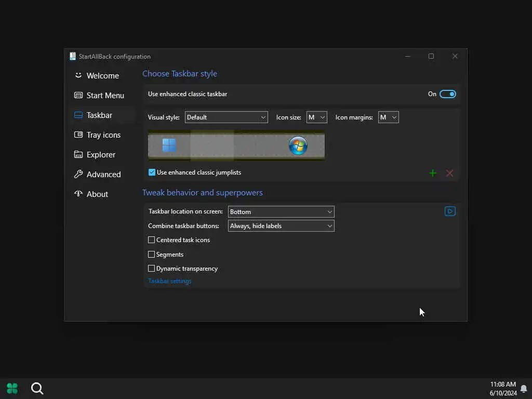532x399 pixels.
Task: Open the Taskbar settings link
Action: [170, 281]
